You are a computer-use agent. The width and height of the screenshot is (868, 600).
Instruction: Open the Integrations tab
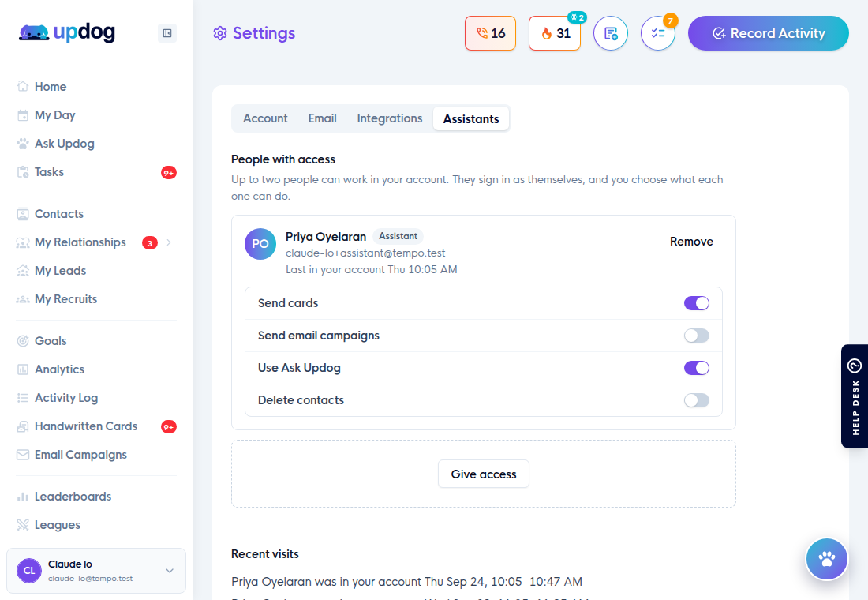coord(390,118)
